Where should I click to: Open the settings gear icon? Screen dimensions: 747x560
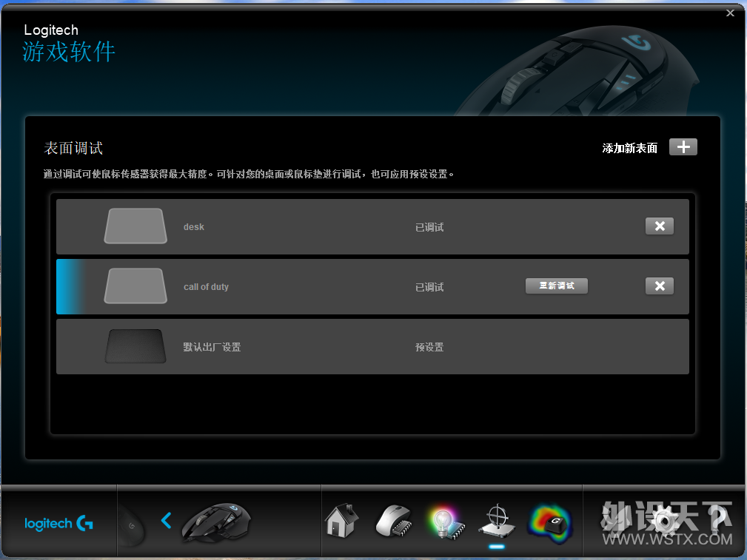click(x=663, y=521)
